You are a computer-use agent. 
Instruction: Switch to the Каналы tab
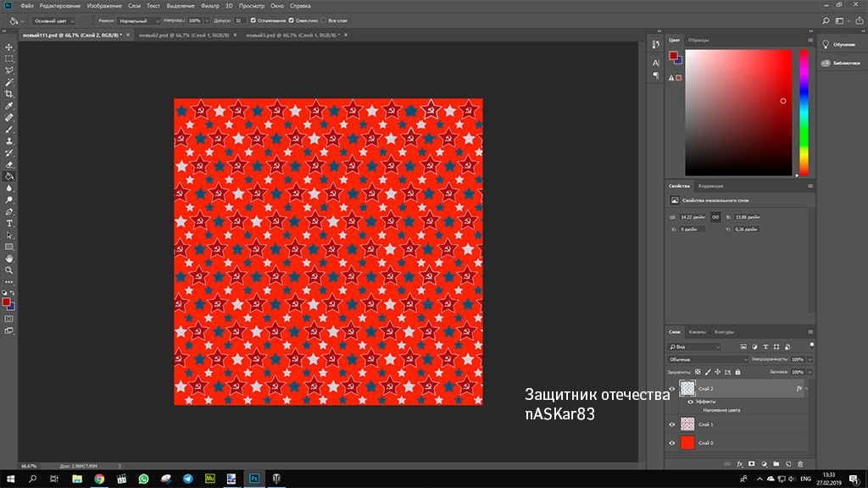click(697, 331)
